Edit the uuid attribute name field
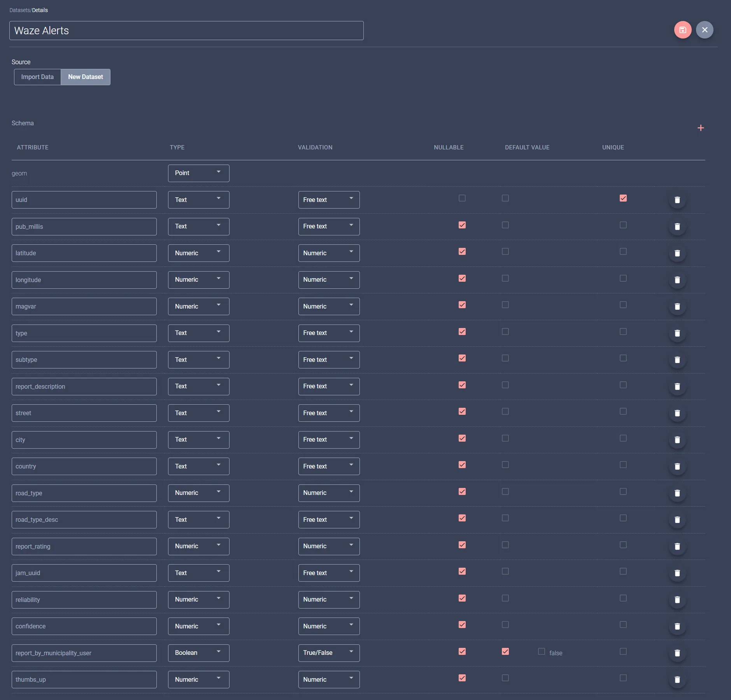 [84, 200]
